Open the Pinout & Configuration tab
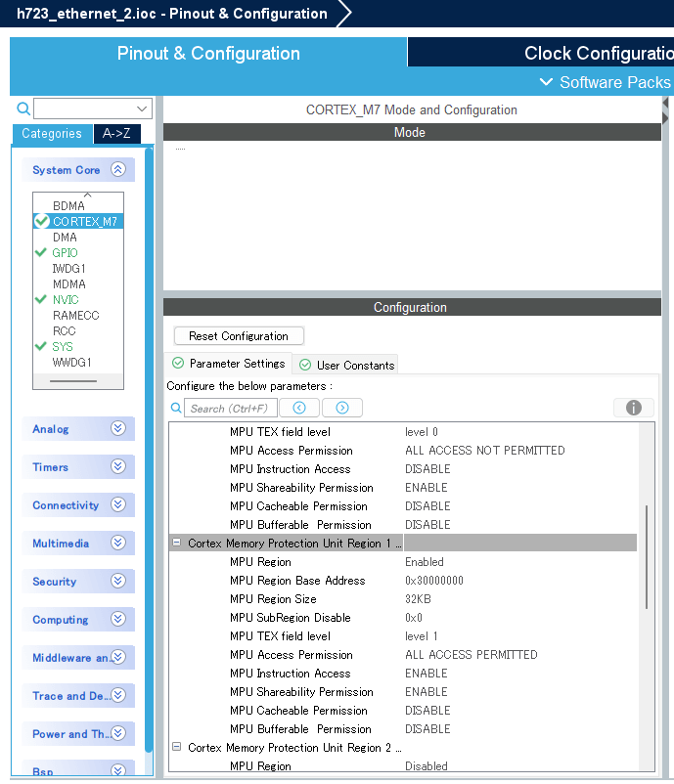The height and width of the screenshot is (784, 674). 208,53
